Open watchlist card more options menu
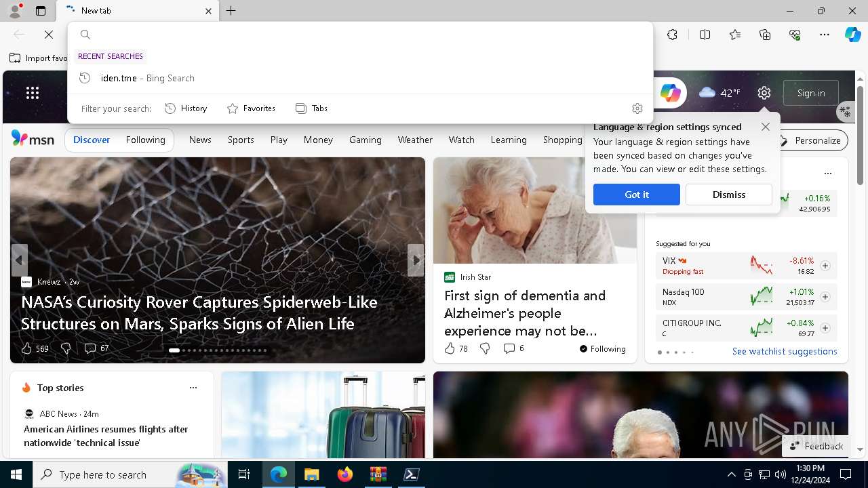This screenshot has height=488, width=868. pyautogui.click(x=828, y=174)
